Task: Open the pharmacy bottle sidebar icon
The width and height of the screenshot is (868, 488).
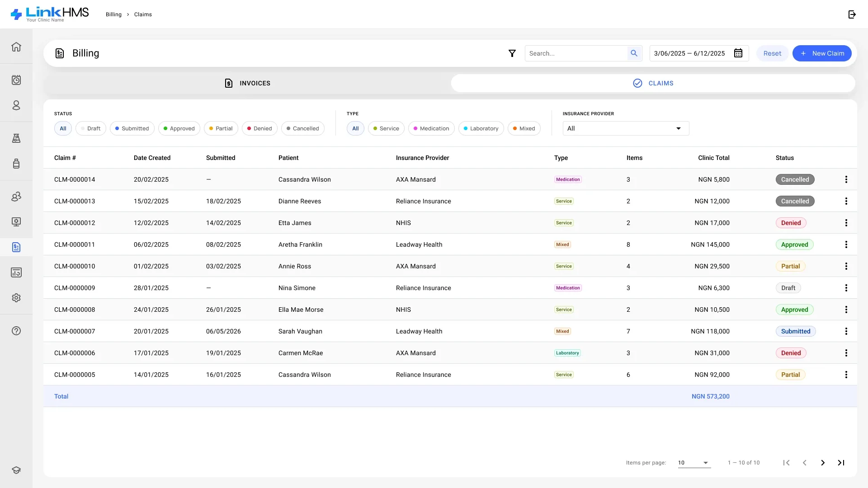Action: tap(16, 164)
